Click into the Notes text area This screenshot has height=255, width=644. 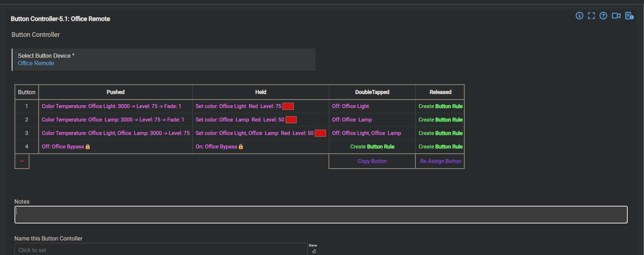click(321, 215)
